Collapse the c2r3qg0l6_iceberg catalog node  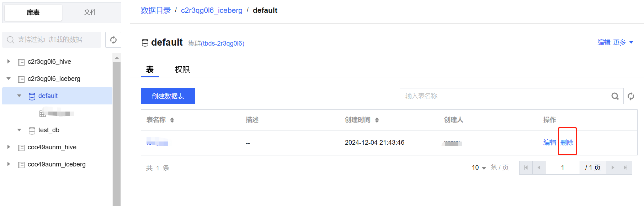[9, 79]
